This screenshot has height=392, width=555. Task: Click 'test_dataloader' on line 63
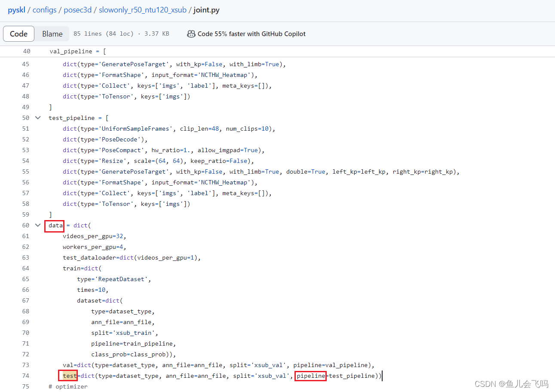(x=89, y=257)
